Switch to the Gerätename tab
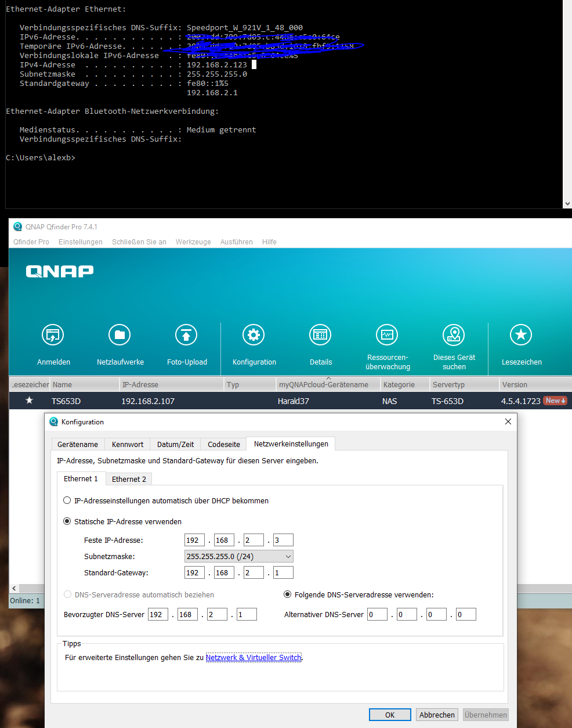Screen dimensions: 572x728 pos(78,444)
